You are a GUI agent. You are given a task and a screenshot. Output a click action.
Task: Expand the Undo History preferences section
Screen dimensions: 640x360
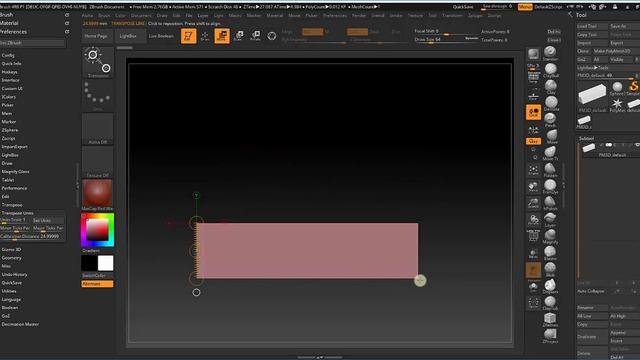15,274
